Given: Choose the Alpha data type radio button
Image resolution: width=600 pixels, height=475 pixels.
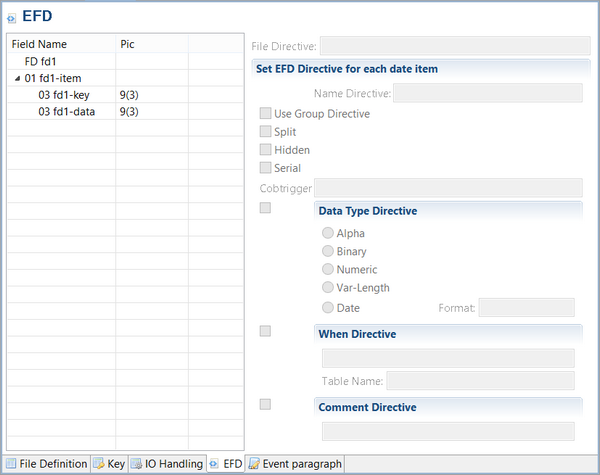Looking at the screenshot, I should [327, 233].
